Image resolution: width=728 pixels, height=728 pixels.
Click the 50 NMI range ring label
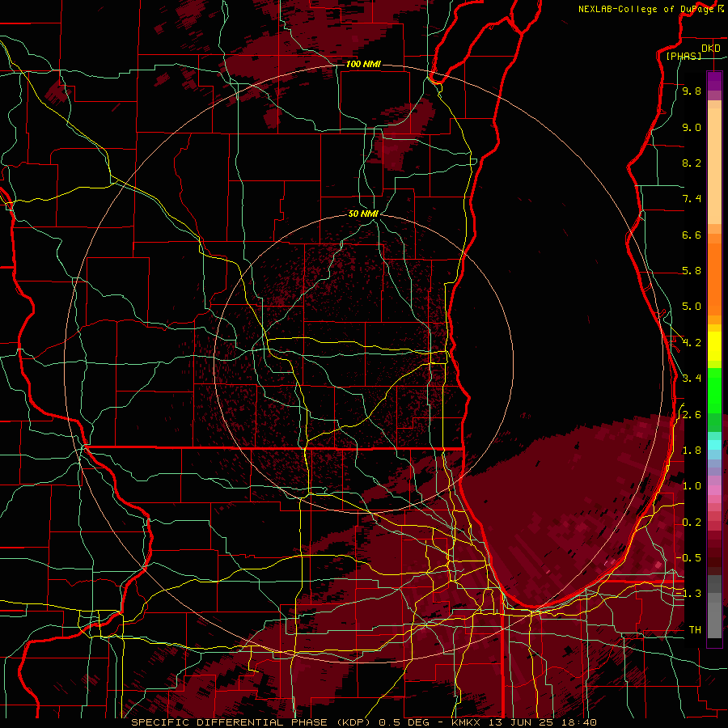(363, 214)
